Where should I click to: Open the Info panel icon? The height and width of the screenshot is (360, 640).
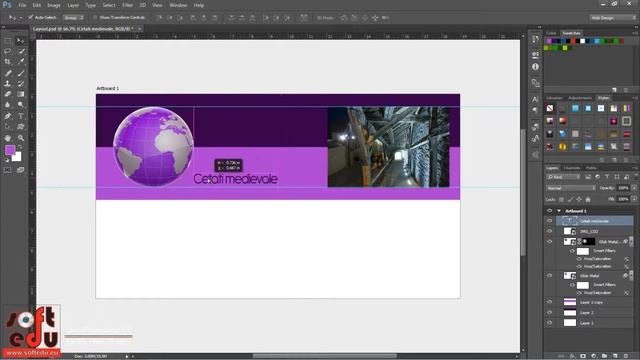pos(536,67)
